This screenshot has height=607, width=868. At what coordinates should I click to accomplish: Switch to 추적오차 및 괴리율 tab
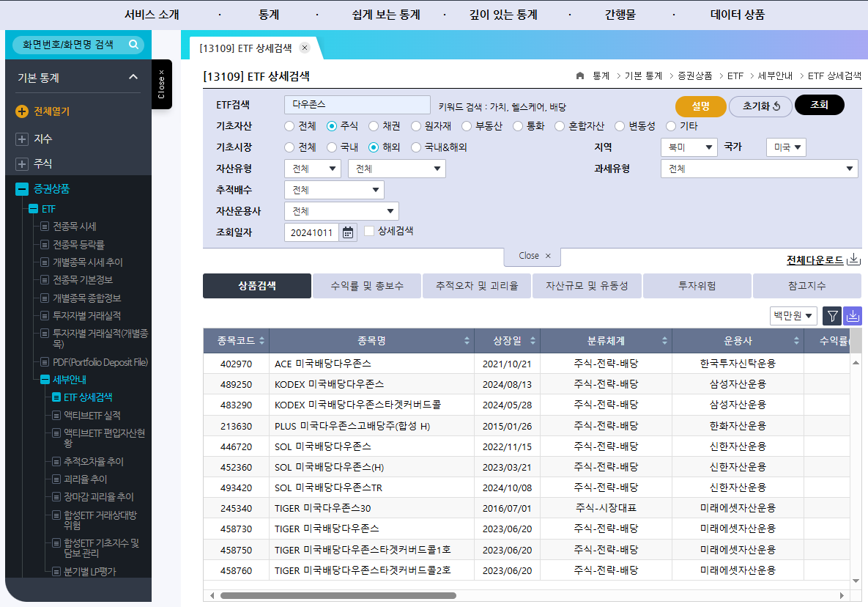pyautogui.click(x=477, y=286)
